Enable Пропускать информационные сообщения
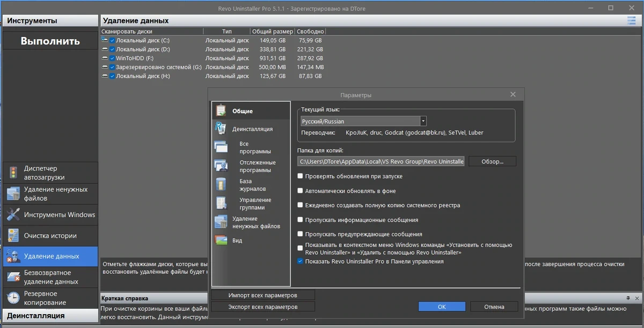 click(300, 220)
